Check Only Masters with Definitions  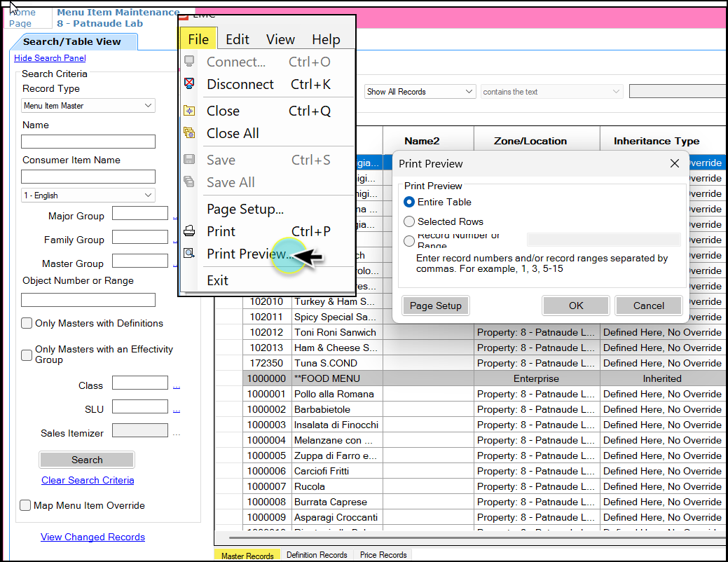27,323
